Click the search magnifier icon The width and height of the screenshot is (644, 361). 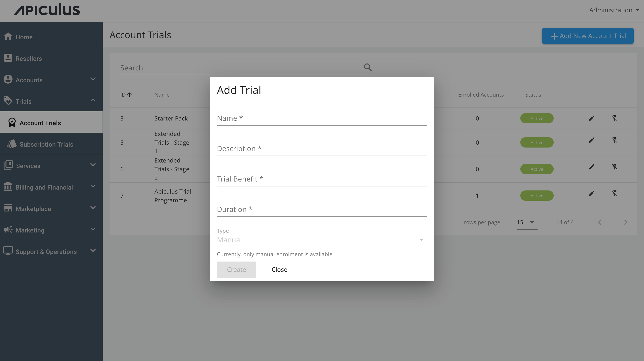[x=367, y=67]
